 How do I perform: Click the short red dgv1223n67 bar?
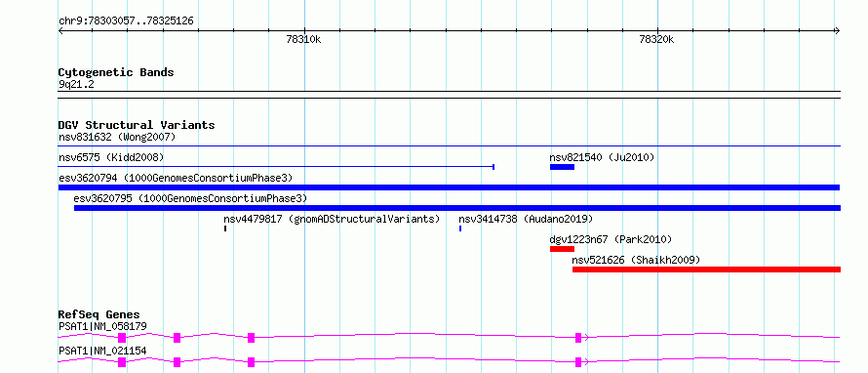click(562, 249)
